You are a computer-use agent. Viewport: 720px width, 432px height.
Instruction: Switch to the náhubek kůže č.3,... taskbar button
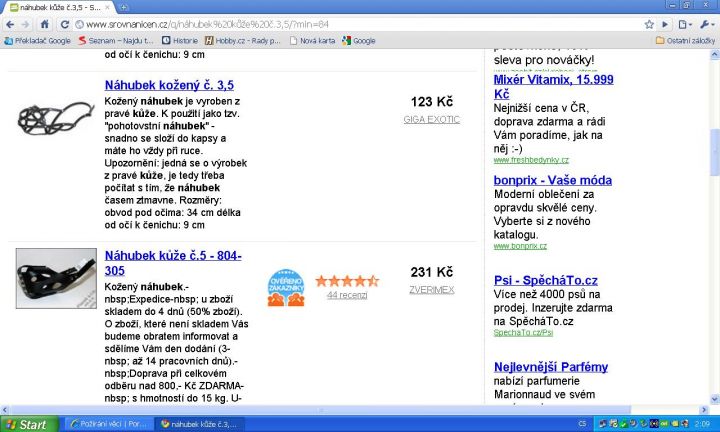point(199,424)
